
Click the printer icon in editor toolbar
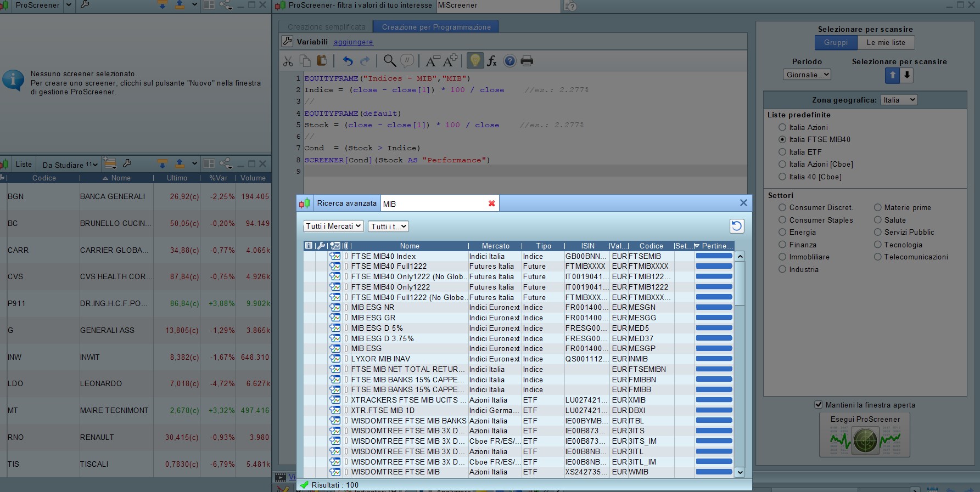527,61
